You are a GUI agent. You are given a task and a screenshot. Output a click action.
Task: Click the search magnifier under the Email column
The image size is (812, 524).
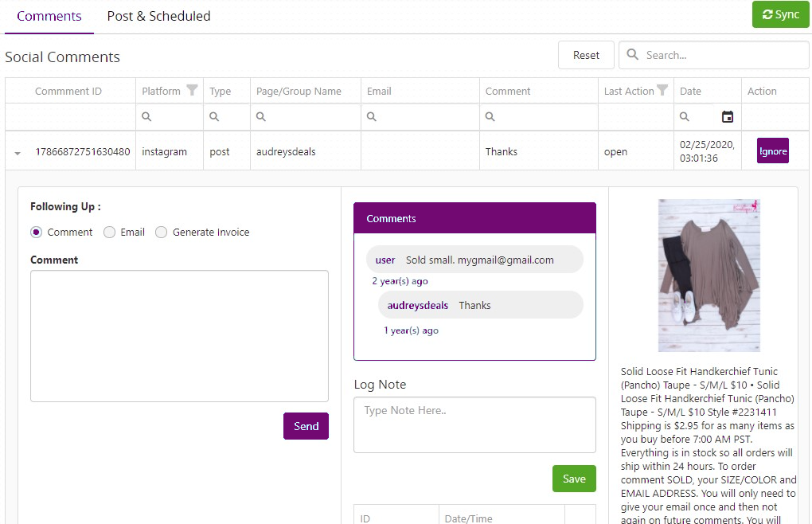[x=371, y=116]
